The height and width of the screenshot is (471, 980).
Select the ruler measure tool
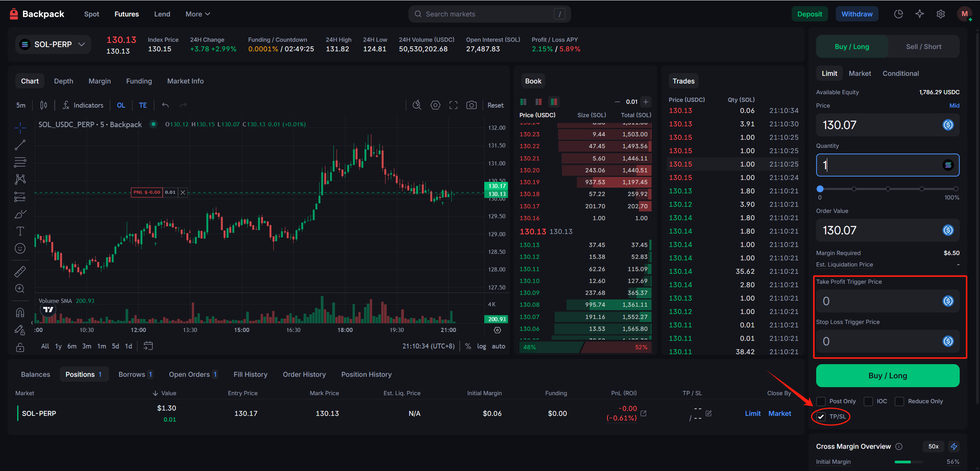pyautogui.click(x=20, y=271)
